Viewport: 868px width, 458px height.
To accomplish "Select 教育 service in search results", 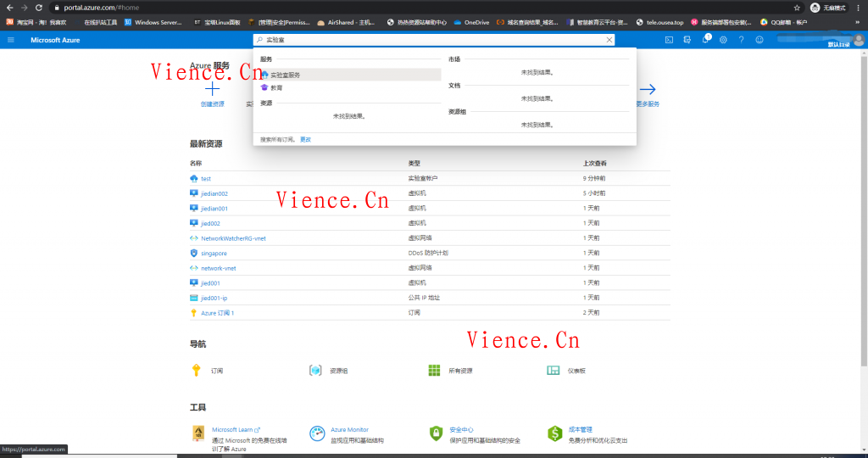I will [x=276, y=87].
